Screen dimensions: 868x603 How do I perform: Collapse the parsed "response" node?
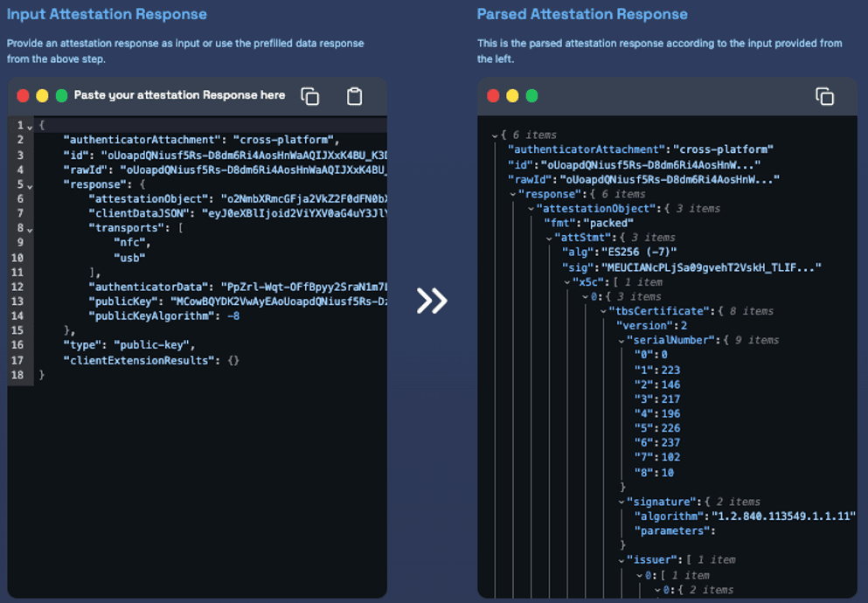click(512, 194)
